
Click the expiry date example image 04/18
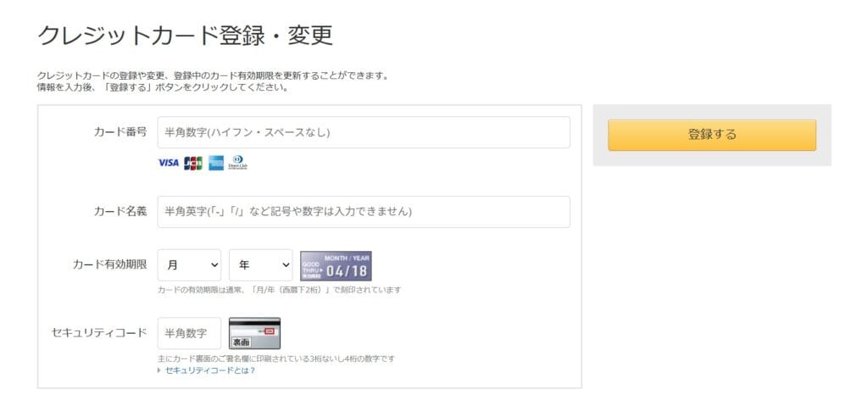336,266
